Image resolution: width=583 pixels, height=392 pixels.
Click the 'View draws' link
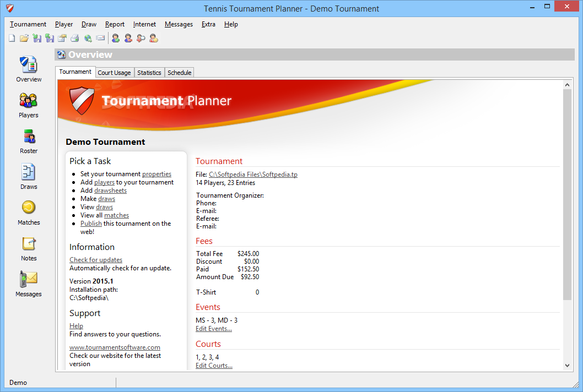tap(104, 207)
